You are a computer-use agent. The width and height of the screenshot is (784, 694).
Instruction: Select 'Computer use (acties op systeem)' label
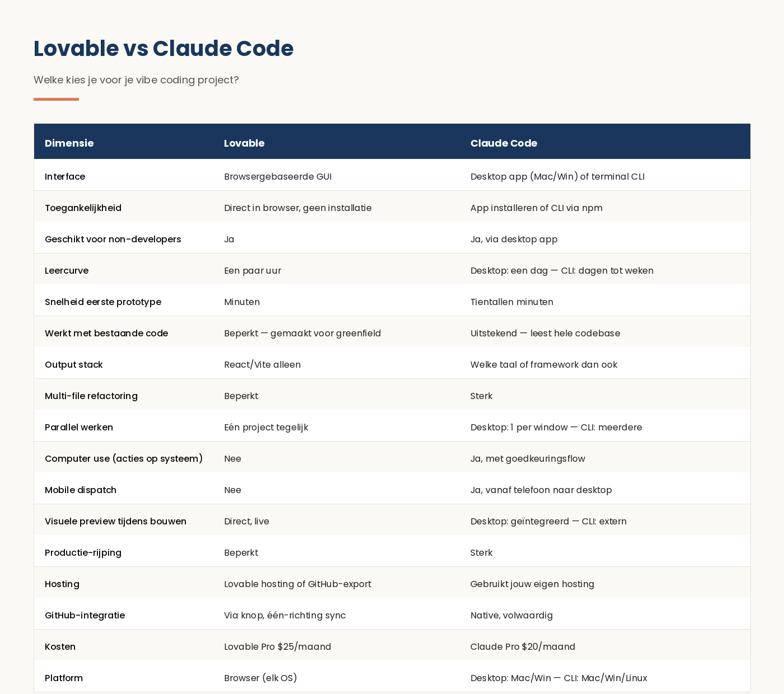[x=124, y=459]
